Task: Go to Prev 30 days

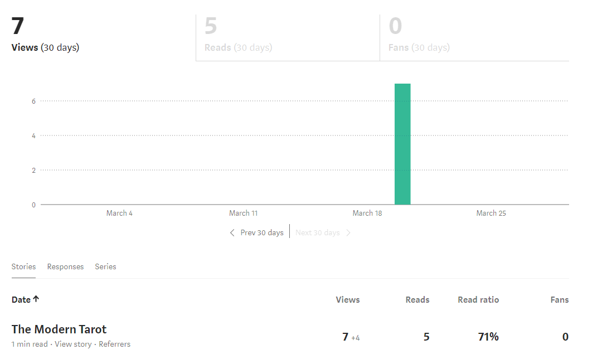Action: [261, 233]
